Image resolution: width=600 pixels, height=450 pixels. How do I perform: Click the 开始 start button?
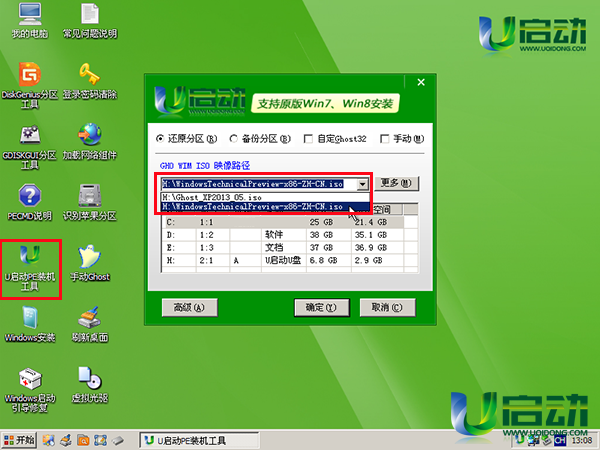[x=19, y=440]
